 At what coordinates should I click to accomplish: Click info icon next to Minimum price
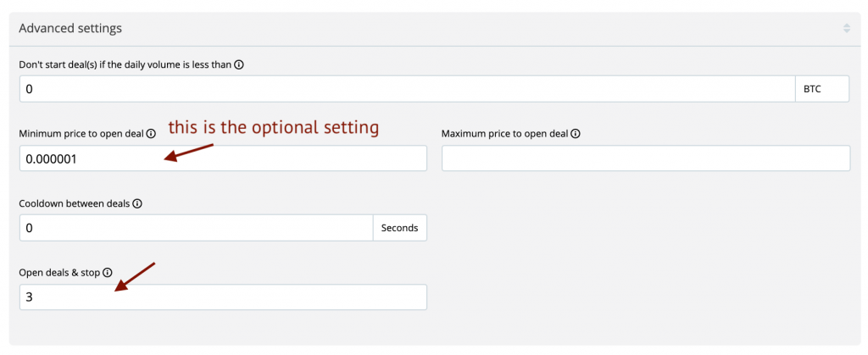pos(151,134)
